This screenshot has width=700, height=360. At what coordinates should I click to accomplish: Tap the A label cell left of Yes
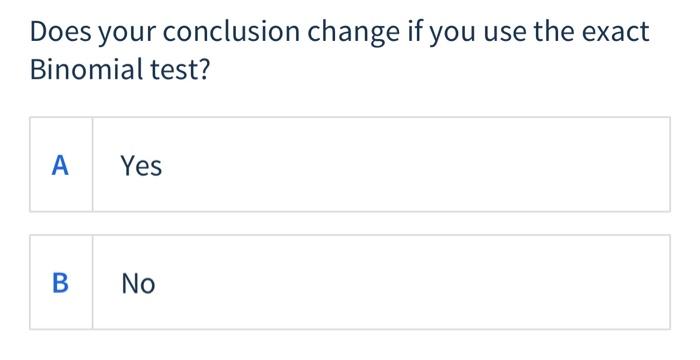coord(61,164)
